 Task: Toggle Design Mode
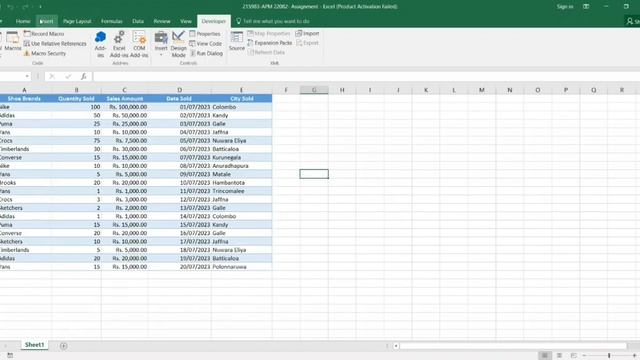(x=178, y=44)
